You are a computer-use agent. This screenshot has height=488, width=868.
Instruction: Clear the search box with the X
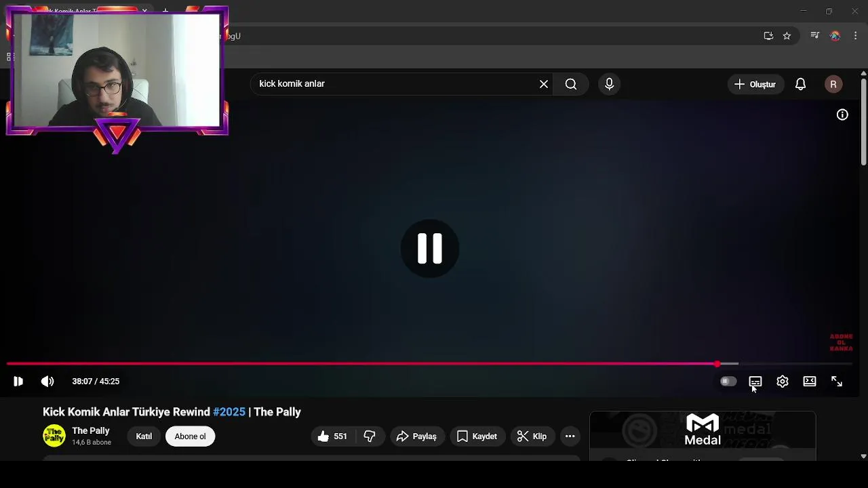coord(544,84)
